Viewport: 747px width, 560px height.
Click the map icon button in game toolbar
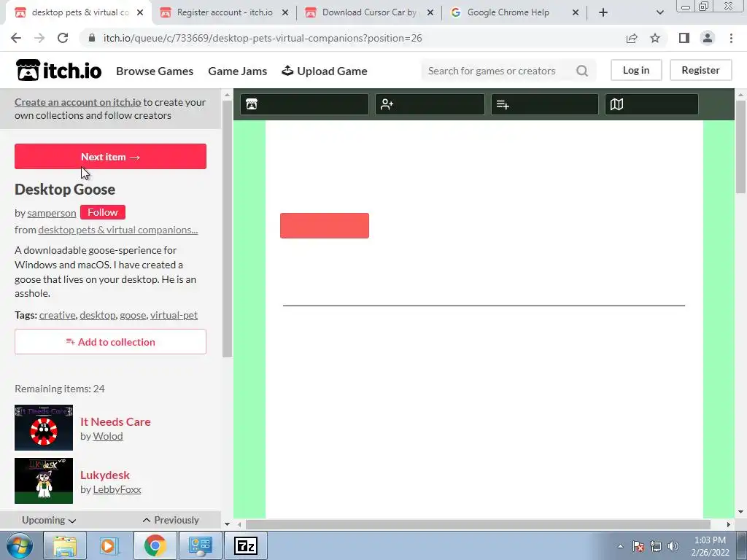[651, 104]
